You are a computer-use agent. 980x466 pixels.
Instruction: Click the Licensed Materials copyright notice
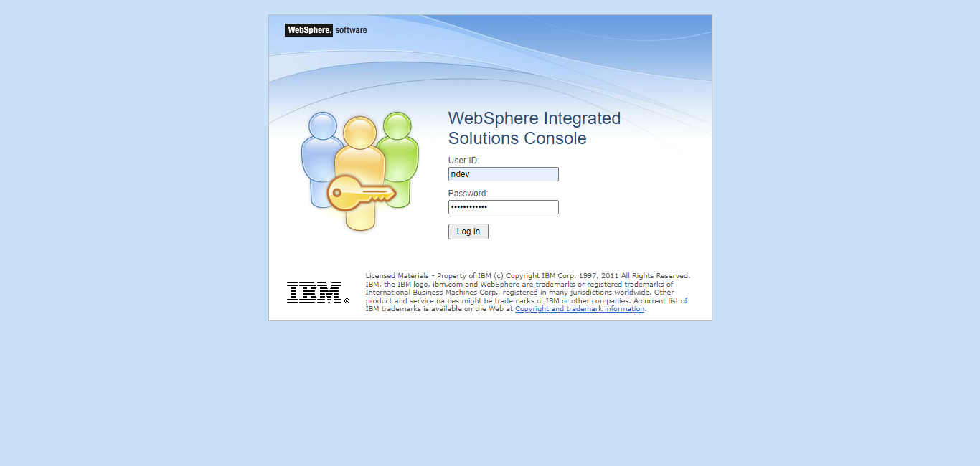click(x=527, y=293)
